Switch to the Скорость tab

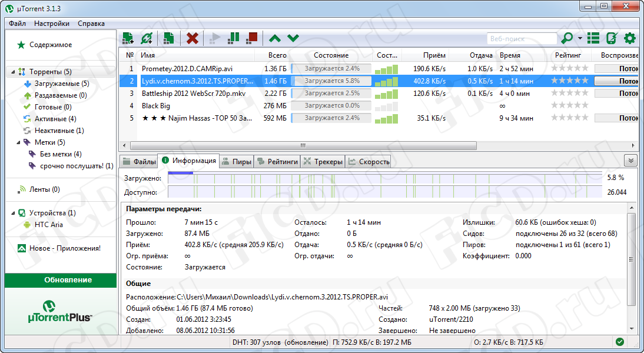coord(369,162)
